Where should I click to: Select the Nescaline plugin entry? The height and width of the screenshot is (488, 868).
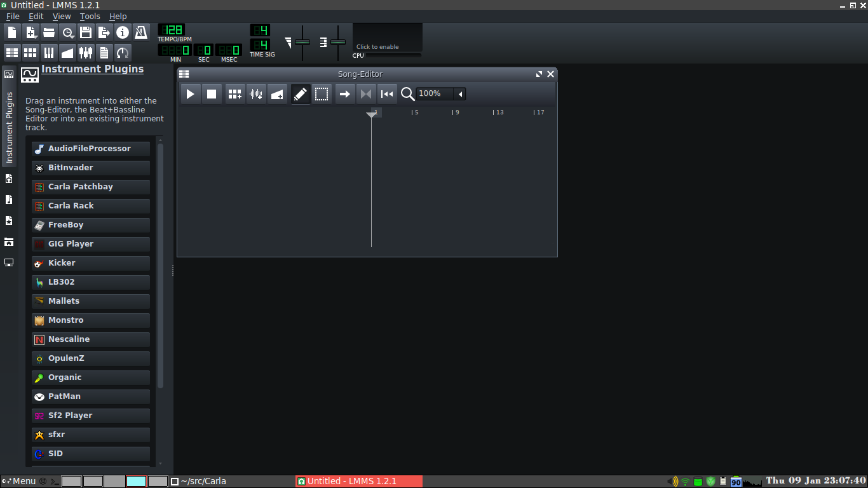tap(91, 339)
